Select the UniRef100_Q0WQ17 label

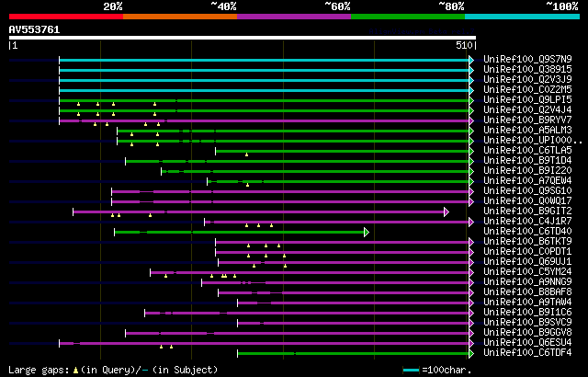pos(527,201)
